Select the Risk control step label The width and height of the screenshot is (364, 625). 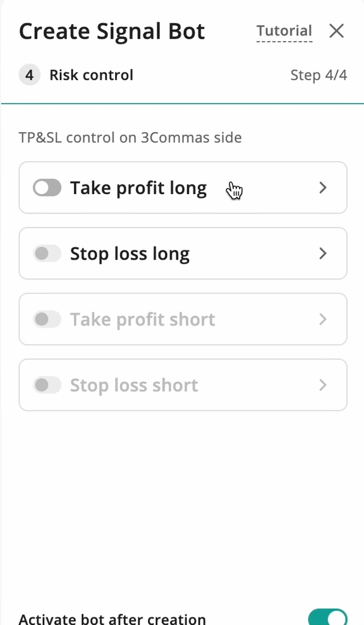[91, 75]
